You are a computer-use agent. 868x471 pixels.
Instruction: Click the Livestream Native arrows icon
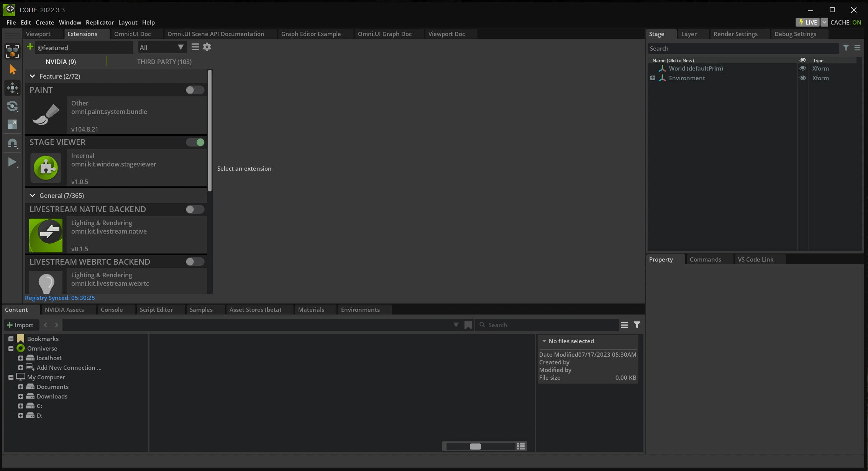[46, 235]
